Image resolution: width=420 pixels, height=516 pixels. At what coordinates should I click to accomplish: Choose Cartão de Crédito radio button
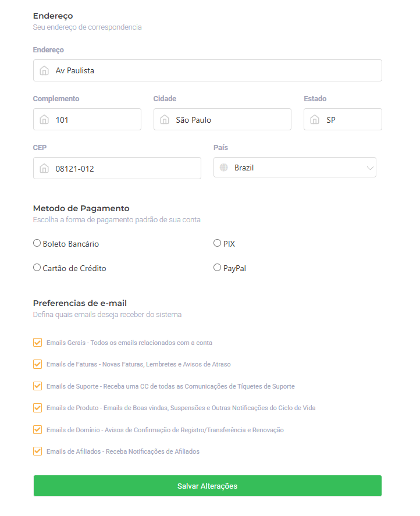click(37, 268)
